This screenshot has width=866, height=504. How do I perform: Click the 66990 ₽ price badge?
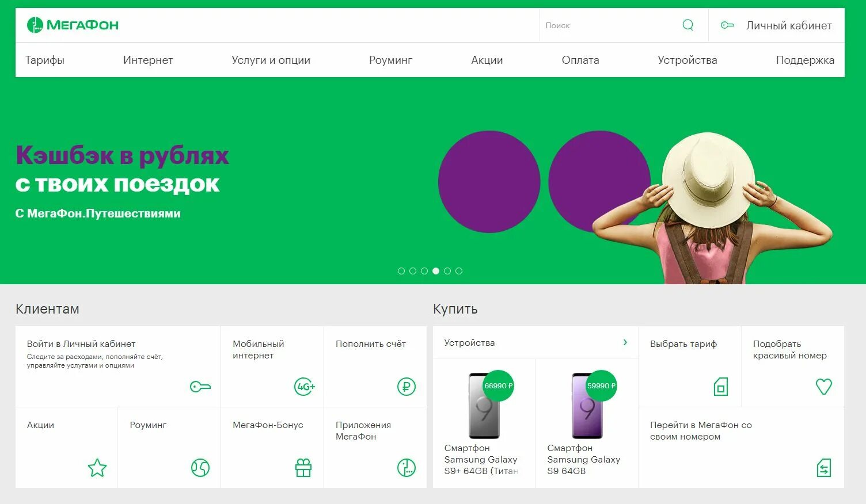coord(498,385)
